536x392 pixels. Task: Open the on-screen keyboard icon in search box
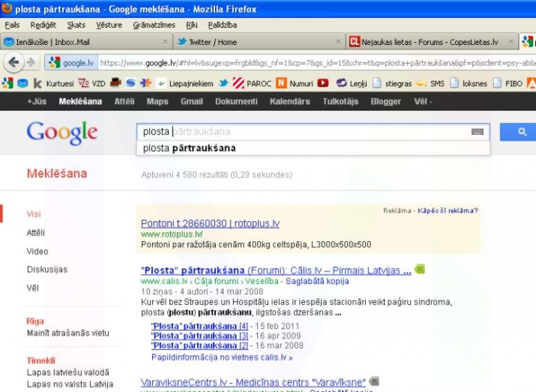tap(477, 132)
